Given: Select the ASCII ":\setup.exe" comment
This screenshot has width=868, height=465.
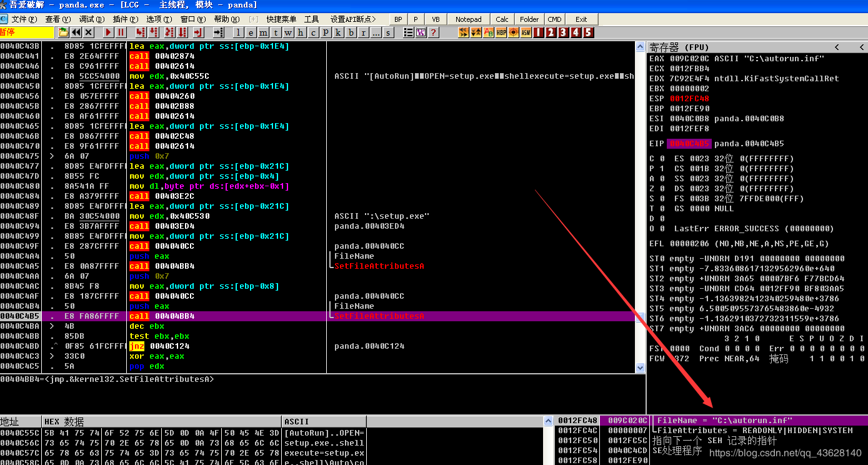Looking at the screenshot, I should (382, 216).
